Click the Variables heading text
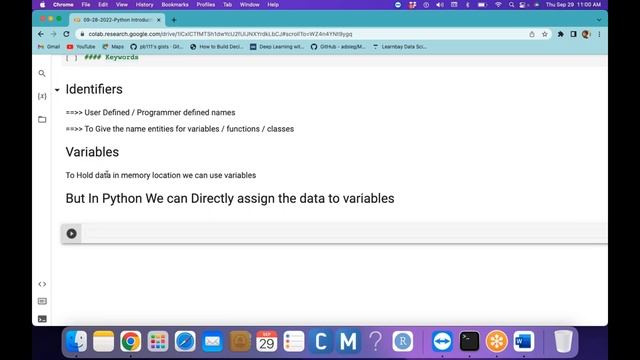Viewport: 640px width, 360px height. 92,152
